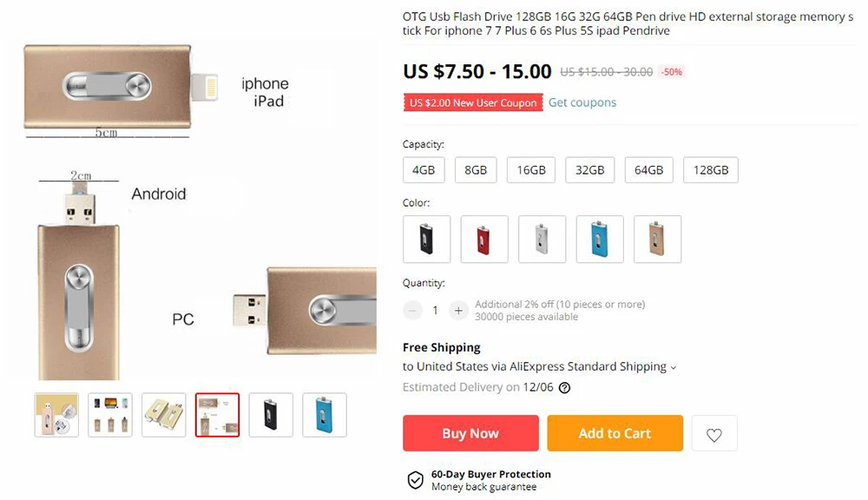Select 4GB capacity option
This screenshot has height=500, width=868.
click(x=424, y=170)
